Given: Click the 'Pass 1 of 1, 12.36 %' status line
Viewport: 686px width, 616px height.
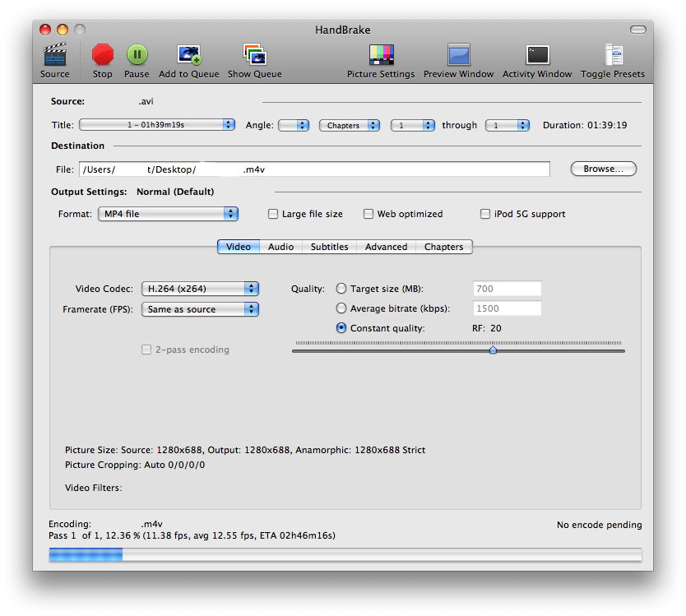Looking at the screenshot, I should pos(192,535).
